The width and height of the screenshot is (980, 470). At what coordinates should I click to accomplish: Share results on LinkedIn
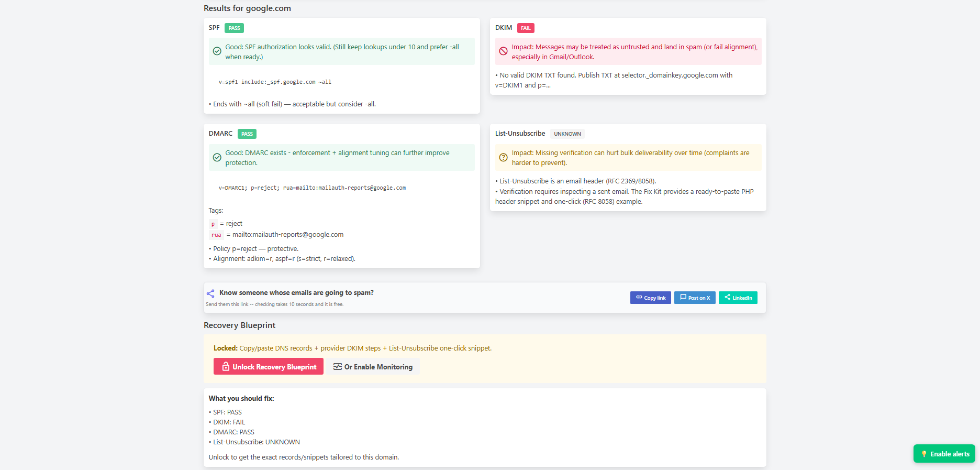click(x=738, y=298)
